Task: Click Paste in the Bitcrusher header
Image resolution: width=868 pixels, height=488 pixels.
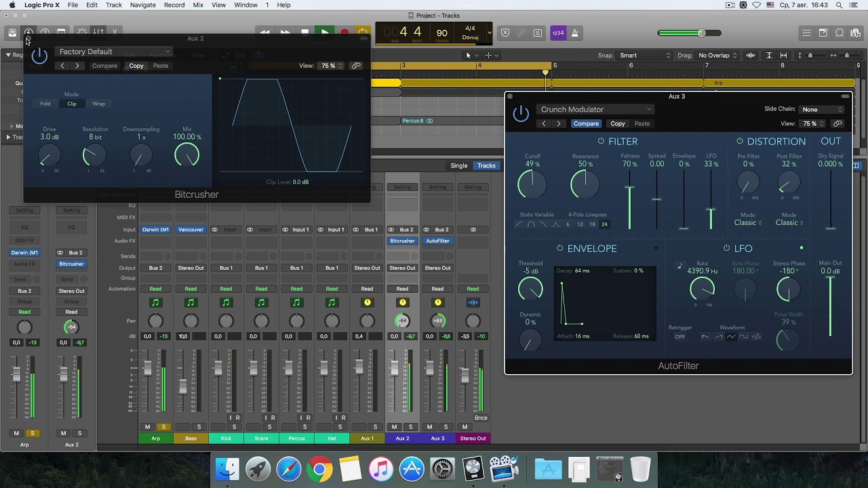Action: click(x=161, y=66)
